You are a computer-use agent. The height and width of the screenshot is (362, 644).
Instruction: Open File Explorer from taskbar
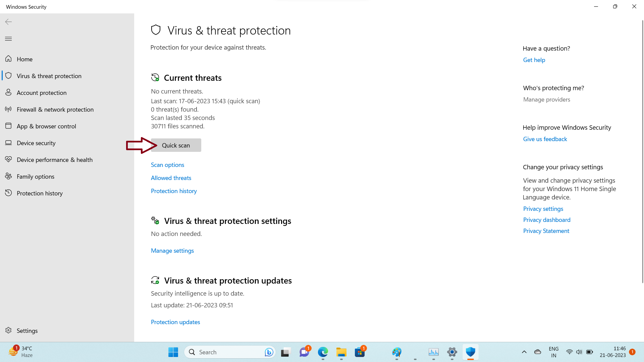click(341, 352)
